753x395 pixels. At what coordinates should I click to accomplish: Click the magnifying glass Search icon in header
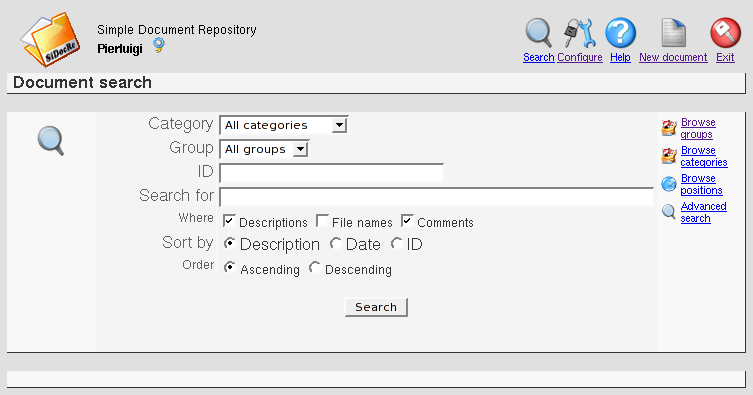(538, 33)
